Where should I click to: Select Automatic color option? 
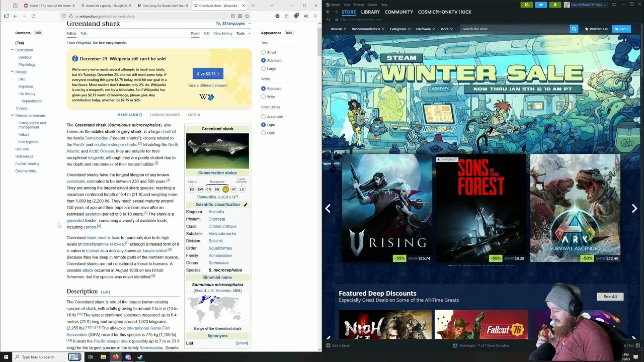(x=263, y=117)
